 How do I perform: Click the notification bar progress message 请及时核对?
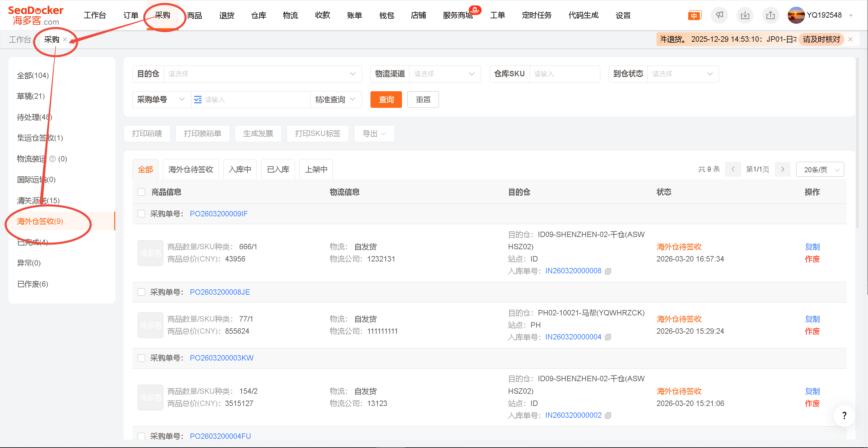tap(821, 39)
